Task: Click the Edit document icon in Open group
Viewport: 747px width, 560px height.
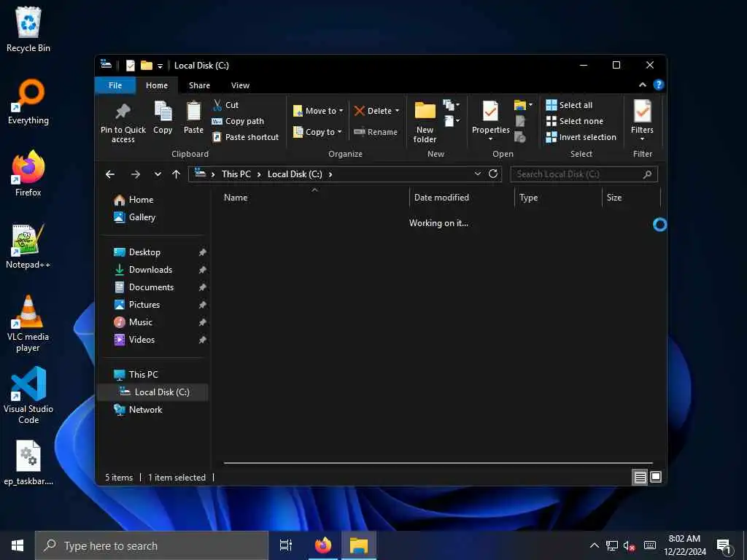Action: pyautogui.click(x=520, y=121)
